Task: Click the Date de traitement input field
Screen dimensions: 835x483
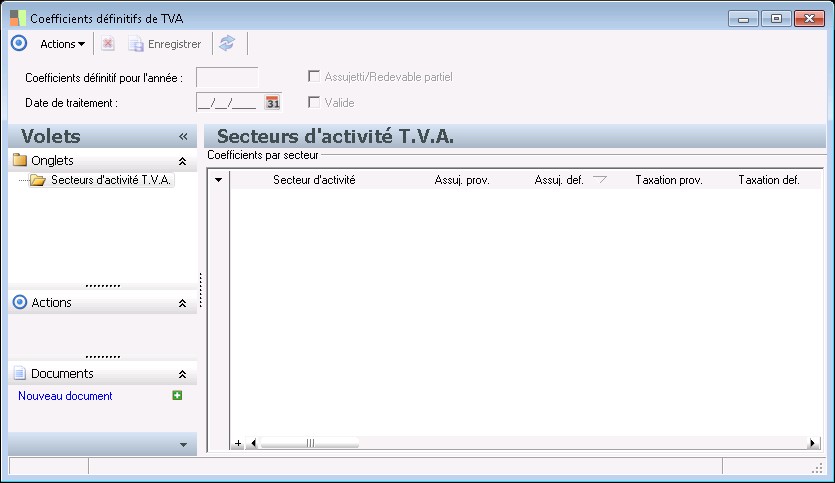Action: click(x=229, y=103)
